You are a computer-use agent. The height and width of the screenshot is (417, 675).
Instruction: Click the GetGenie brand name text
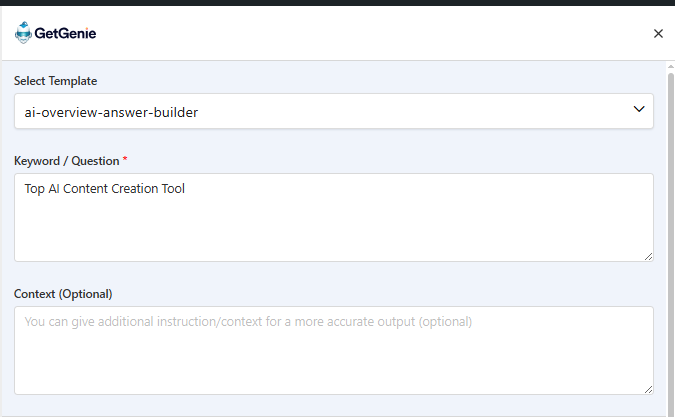click(x=65, y=33)
